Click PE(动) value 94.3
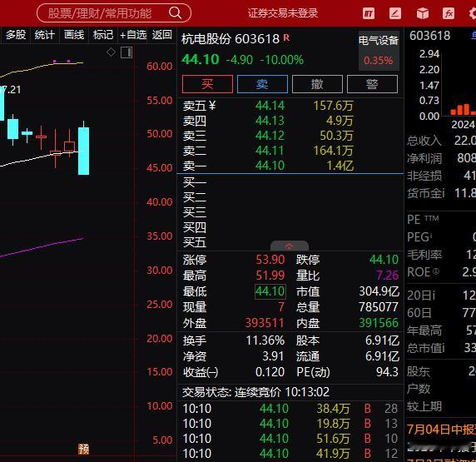 coord(387,372)
